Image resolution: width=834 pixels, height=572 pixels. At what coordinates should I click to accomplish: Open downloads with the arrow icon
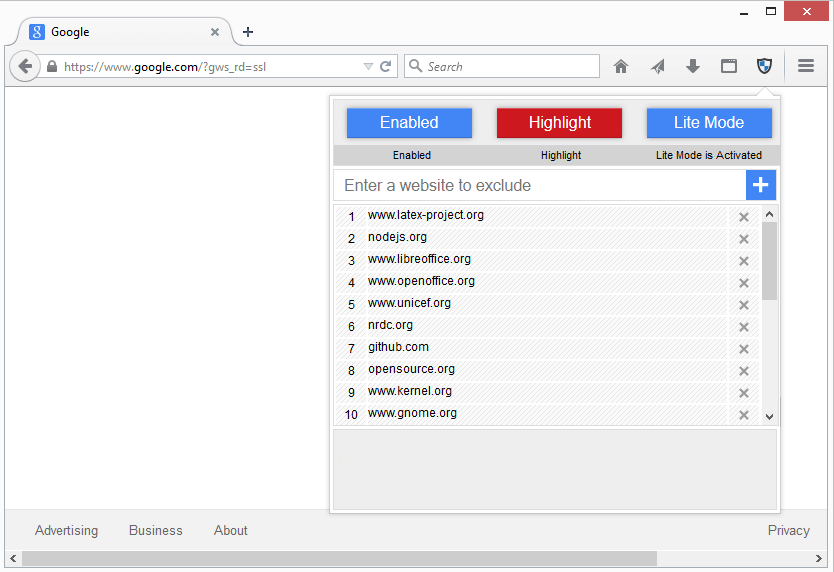(x=693, y=67)
